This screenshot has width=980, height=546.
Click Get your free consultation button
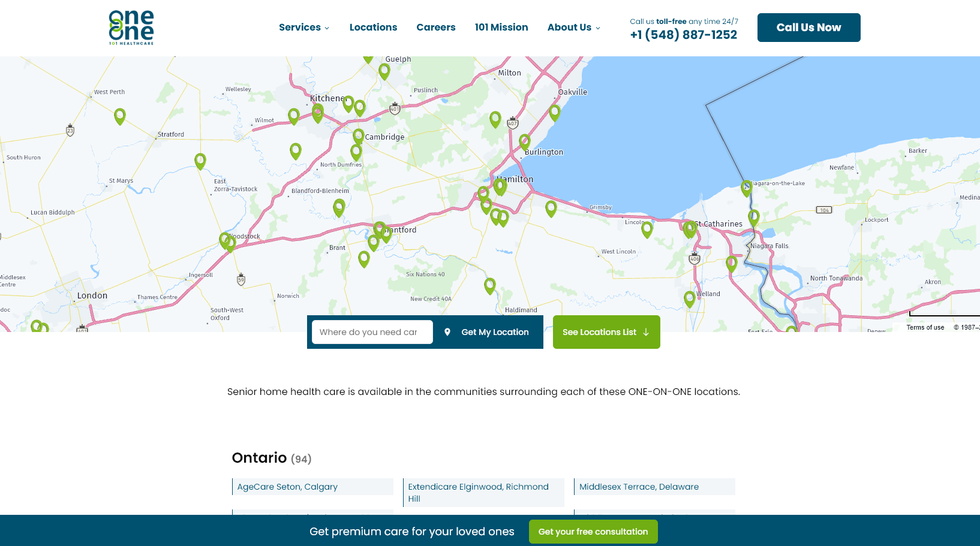[593, 532]
